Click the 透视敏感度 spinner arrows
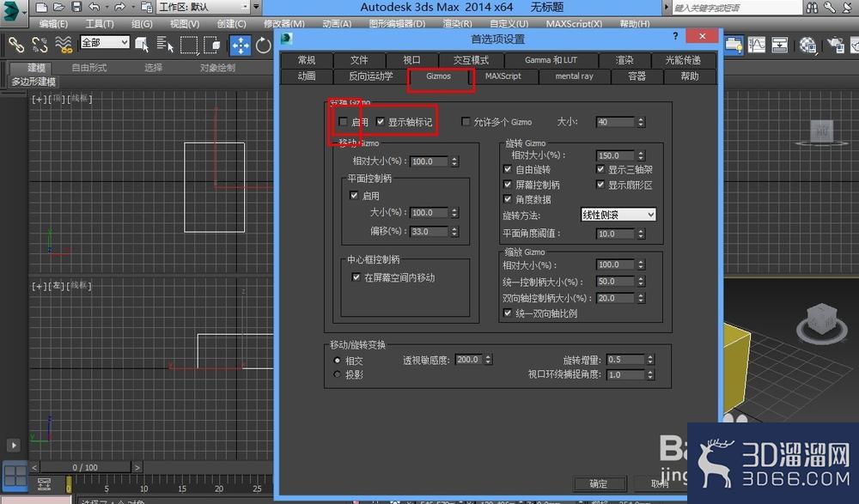This screenshot has width=859, height=504. coord(488,360)
